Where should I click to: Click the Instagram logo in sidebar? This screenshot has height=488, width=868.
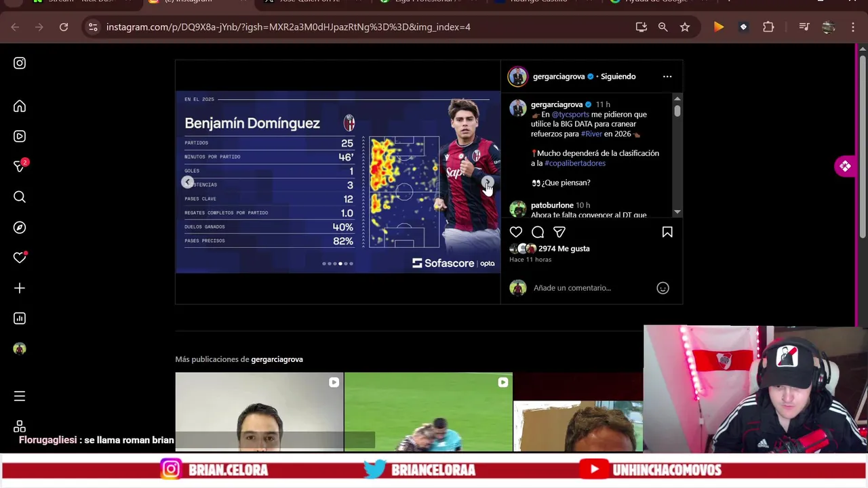coord(20,63)
